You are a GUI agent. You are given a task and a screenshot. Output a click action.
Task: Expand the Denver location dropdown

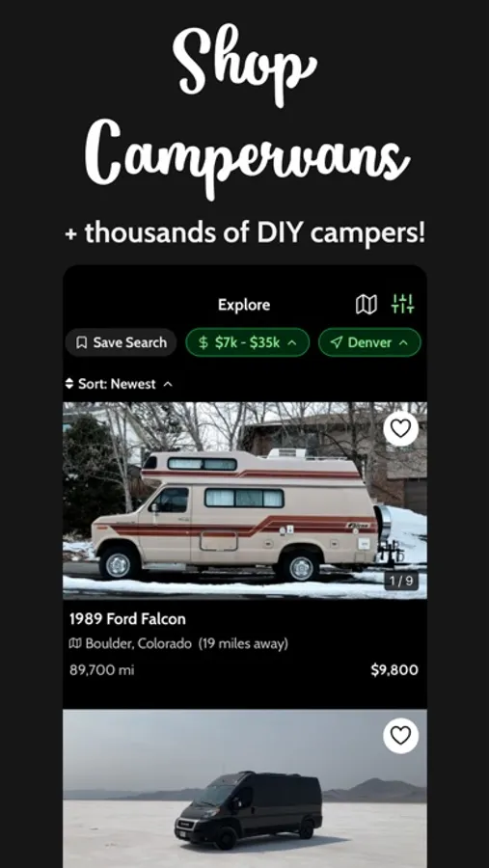pyautogui.click(x=369, y=342)
